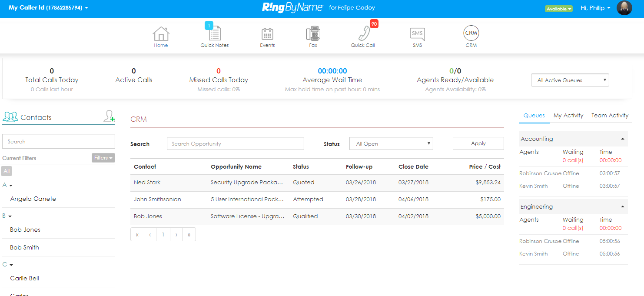Switch to Team Activity tab
Image resolution: width=644 pixels, height=296 pixels.
coord(610,115)
